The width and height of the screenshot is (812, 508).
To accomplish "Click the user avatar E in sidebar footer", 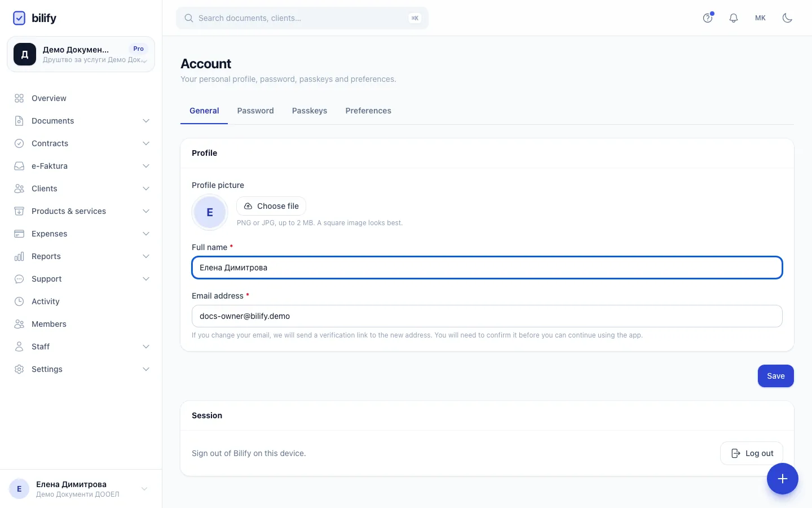I will tap(19, 489).
